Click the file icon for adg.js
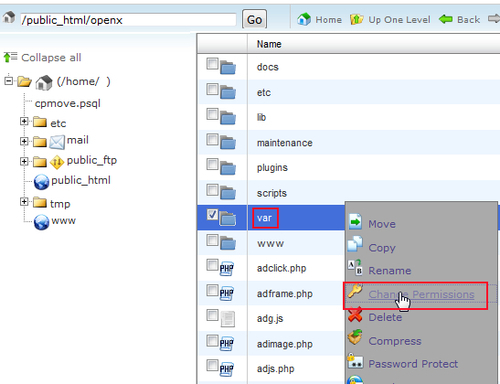The height and width of the screenshot is (384, 500). click(228, 319)
